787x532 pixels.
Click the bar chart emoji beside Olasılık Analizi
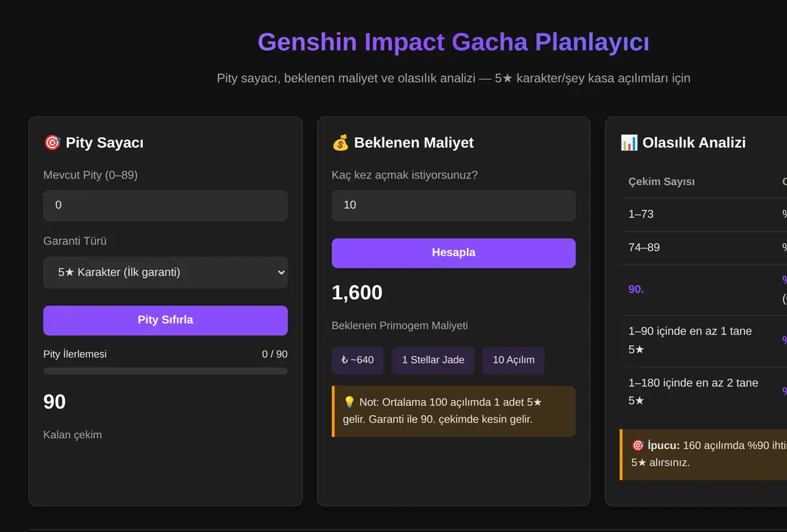click(x=629, y=142)
